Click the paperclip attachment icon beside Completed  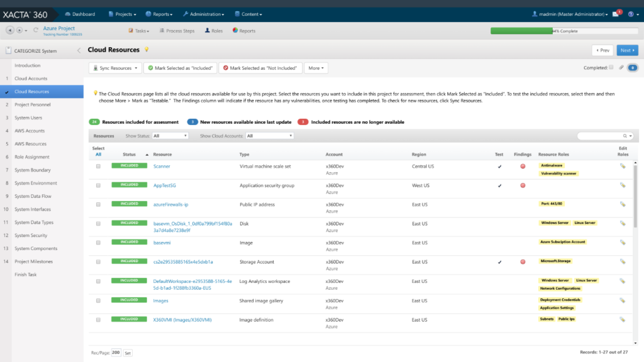621,68
